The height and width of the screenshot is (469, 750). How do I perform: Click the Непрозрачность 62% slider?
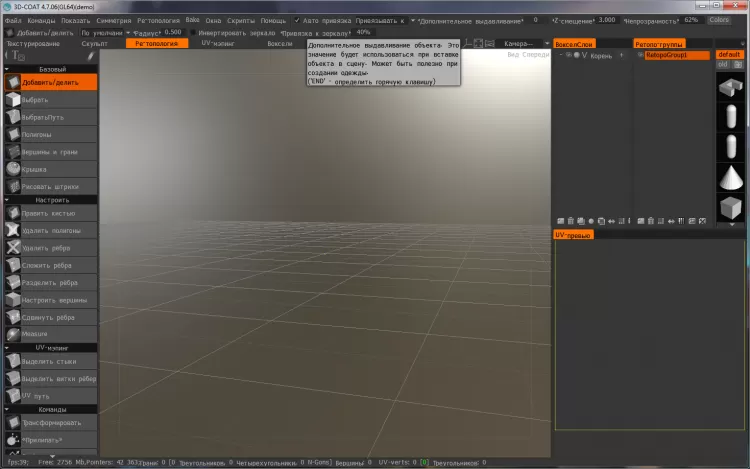(692, 20)
